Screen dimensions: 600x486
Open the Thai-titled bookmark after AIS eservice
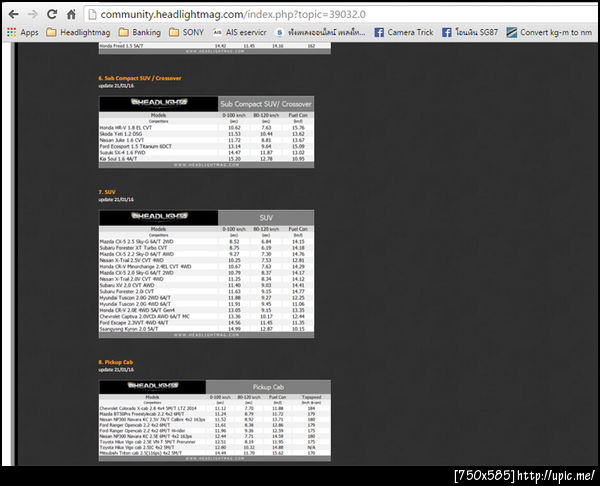[x=320, y=33]
